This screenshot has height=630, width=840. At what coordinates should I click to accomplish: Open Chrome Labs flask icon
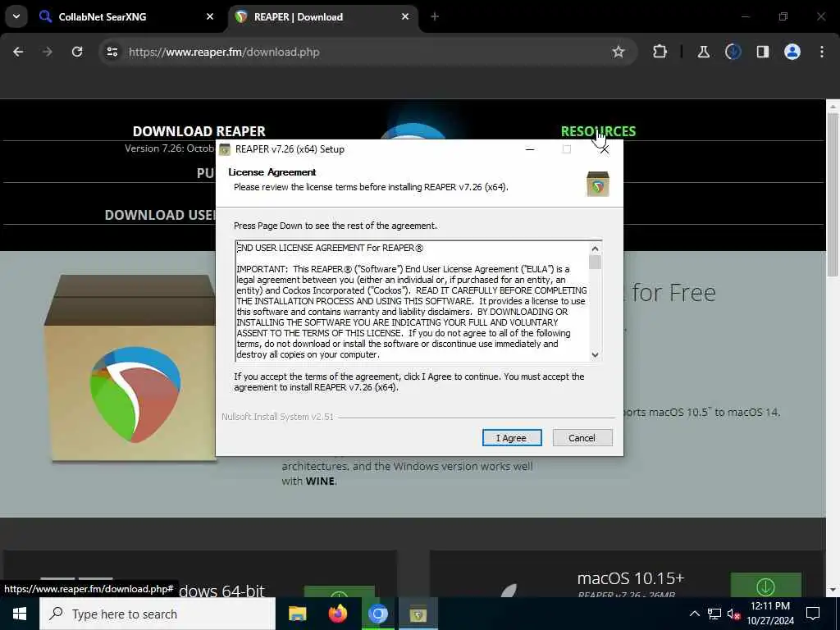pyautogui.click(x=703, y=52)
